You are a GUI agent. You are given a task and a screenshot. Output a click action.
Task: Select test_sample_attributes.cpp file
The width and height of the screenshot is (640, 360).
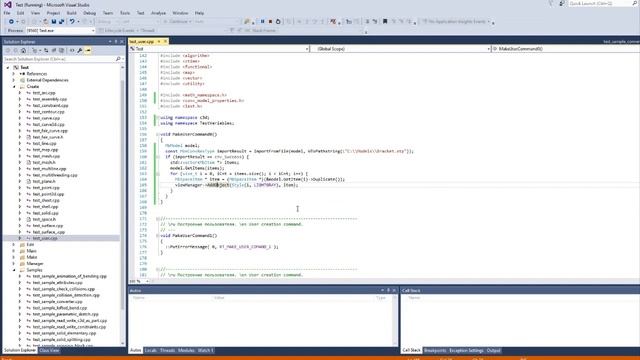58,282
